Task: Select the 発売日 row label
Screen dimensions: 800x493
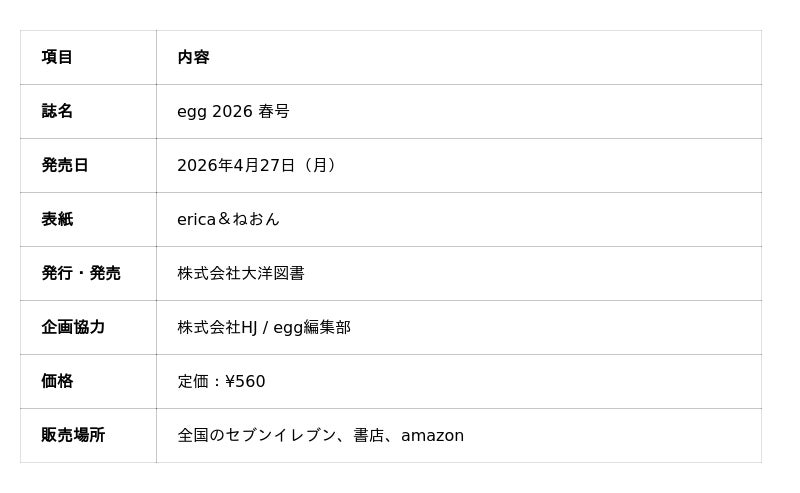Action: [65, 165]
